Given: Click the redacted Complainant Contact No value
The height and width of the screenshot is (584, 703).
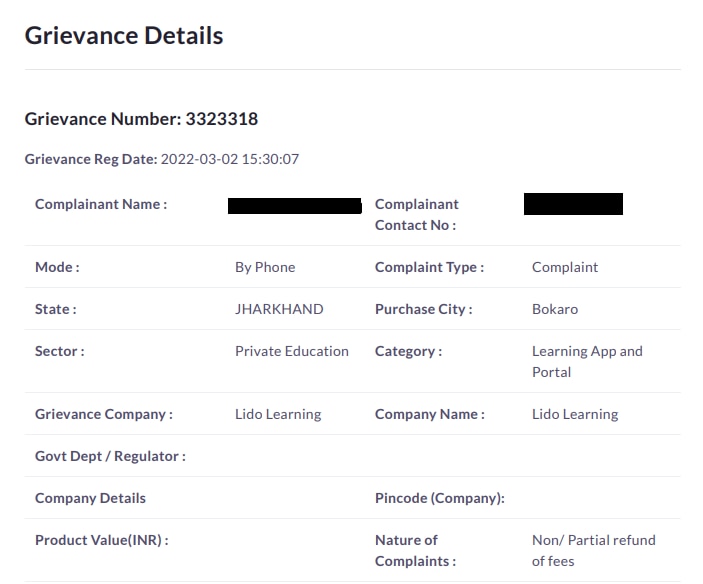Looking at the screenshot, I should (573, 205).
